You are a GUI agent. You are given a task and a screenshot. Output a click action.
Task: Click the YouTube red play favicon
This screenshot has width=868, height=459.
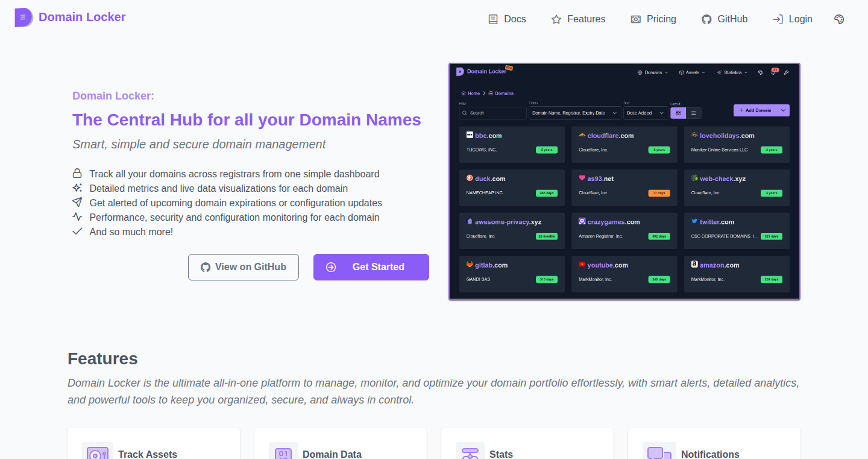[x=582, y=265]
